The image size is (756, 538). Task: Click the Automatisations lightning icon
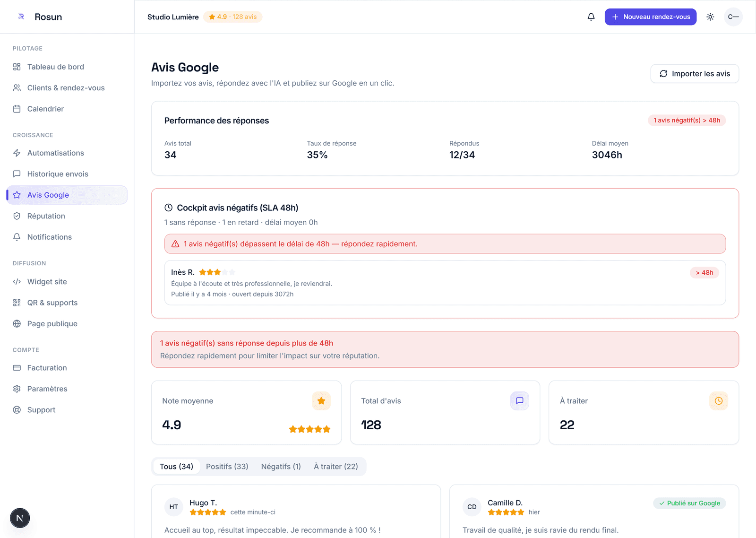pyautogui.click(x=17, y=153)
